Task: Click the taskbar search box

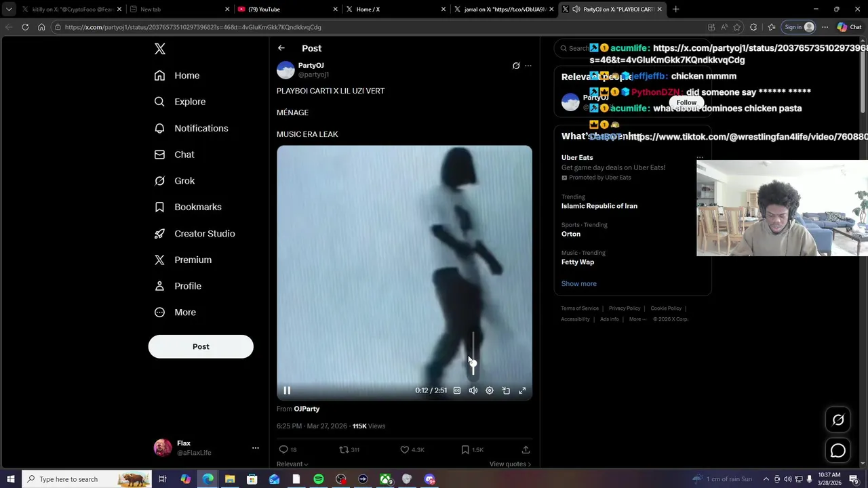Action: point(87,479)
